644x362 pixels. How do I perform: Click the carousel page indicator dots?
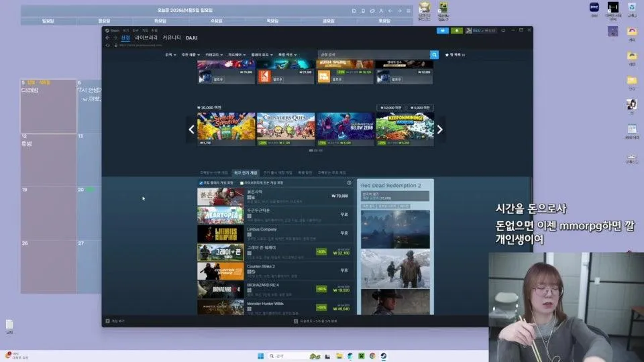(x=315, y=151)
